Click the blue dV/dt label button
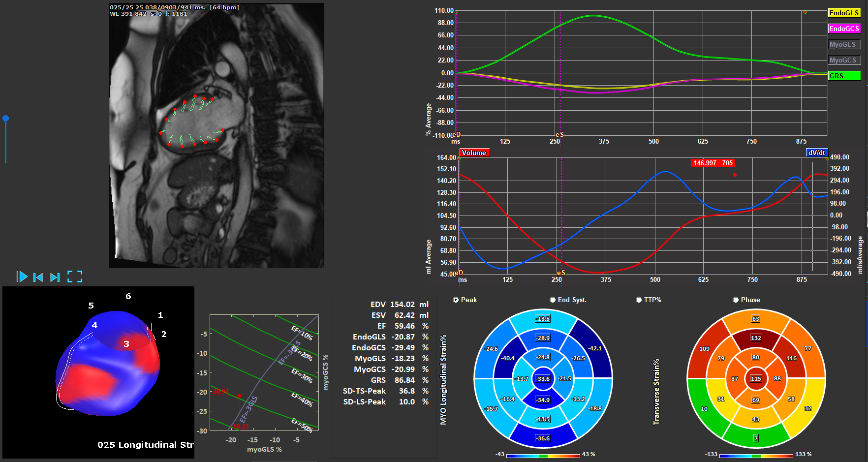Viewport: 868px width, 462px height. (x=816, y=153)
